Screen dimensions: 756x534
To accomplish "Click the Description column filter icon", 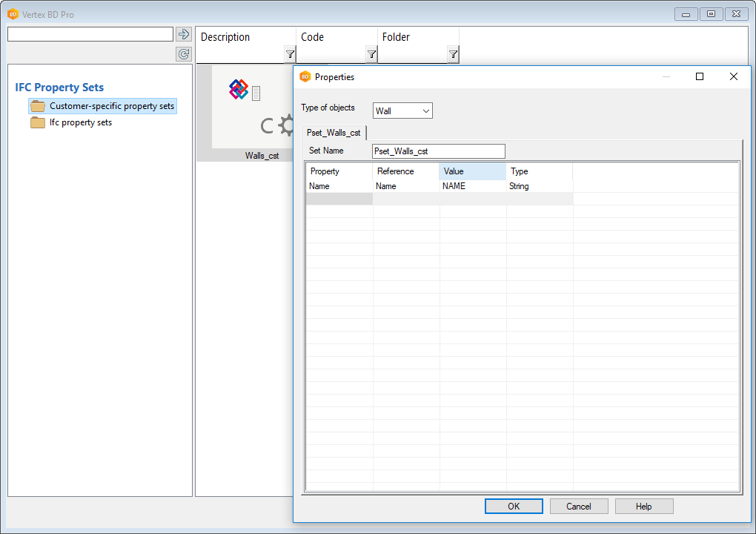I will click(290, 54).
